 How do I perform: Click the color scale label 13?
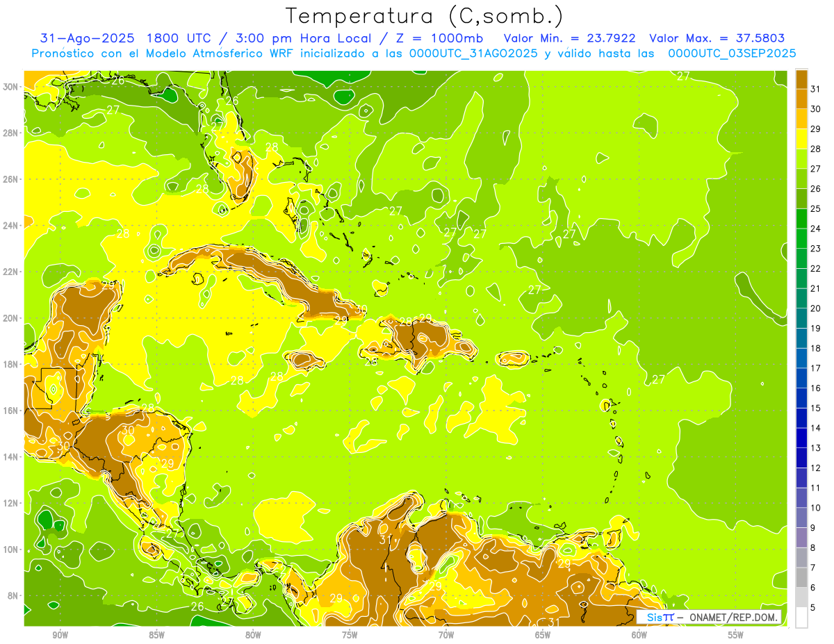coord(816,448)
